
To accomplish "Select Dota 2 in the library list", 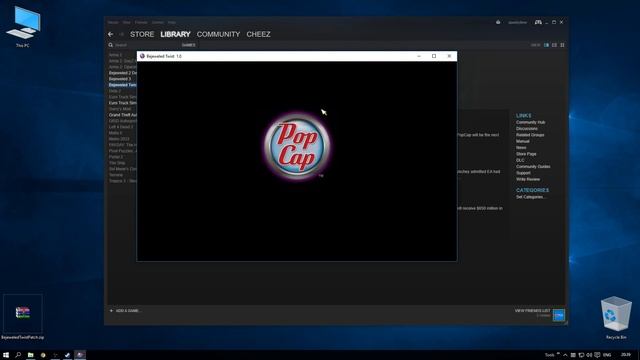I will point(115,91).
